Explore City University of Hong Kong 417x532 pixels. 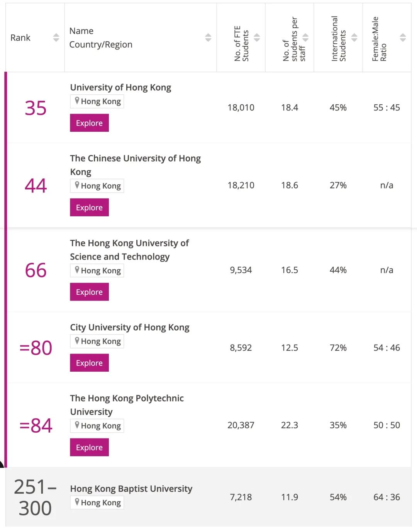(x=89, y=363)
